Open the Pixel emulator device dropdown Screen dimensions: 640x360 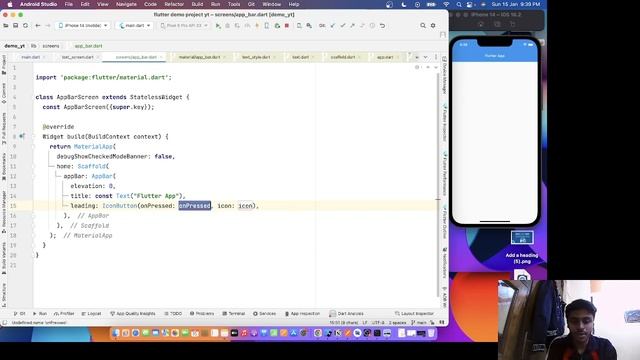tap(184, 25)
